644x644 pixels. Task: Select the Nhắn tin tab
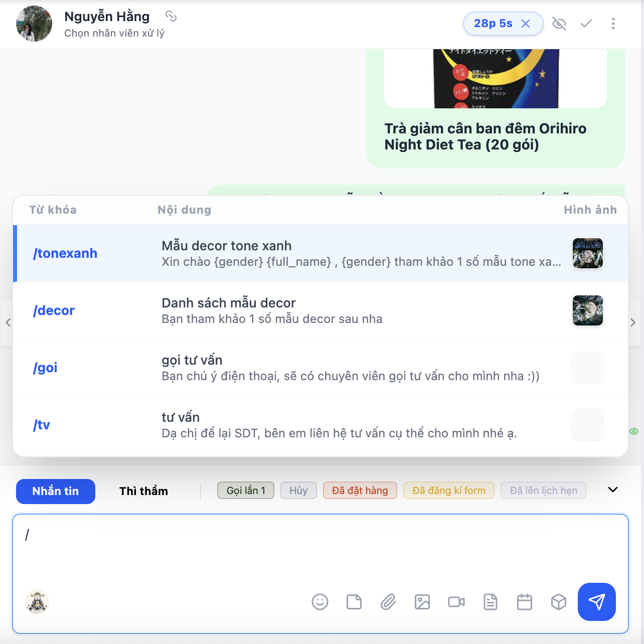point(56,491)
